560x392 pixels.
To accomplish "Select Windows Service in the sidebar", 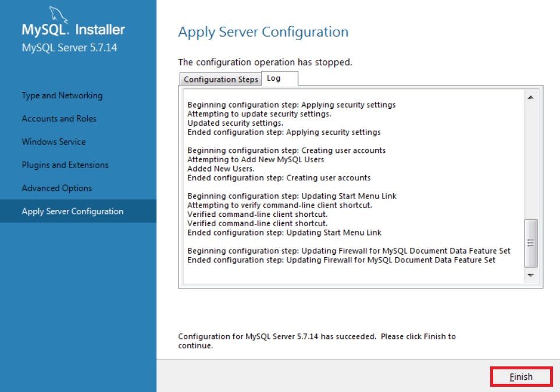I will pos(53,142).
